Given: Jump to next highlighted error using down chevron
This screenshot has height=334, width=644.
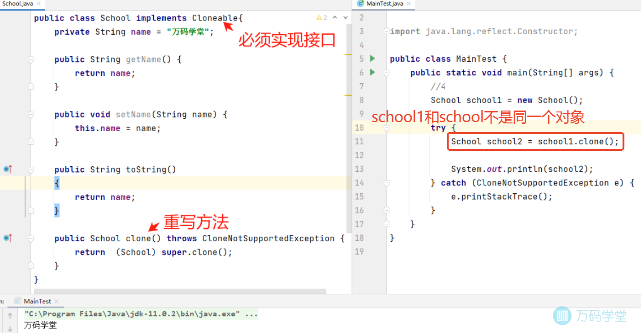Looking at the screenshot, I should [x=345, y=17].
